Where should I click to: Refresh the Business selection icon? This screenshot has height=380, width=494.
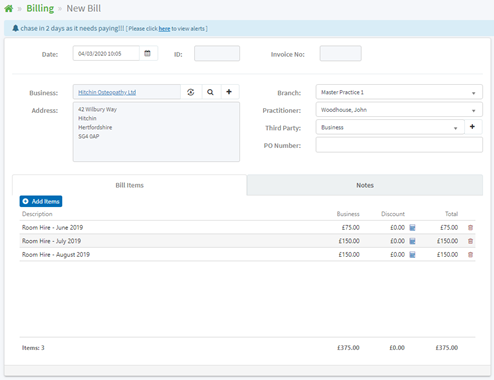pyautogui.click(x=191, y=92)
